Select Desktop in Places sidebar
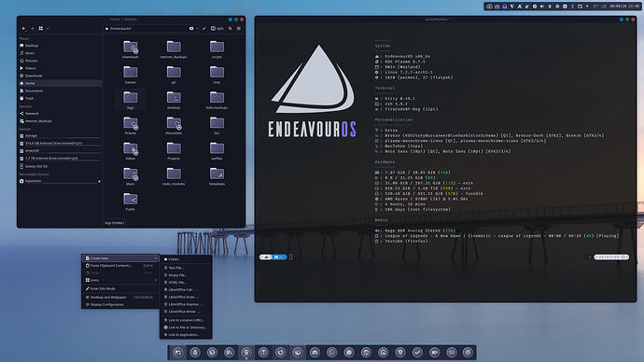This screenshot has width=644, height=362. pos(60,46)
